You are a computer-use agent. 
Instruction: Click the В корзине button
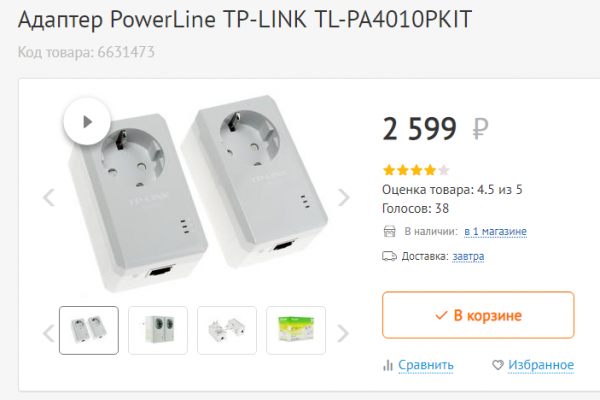tap(478, 315)
